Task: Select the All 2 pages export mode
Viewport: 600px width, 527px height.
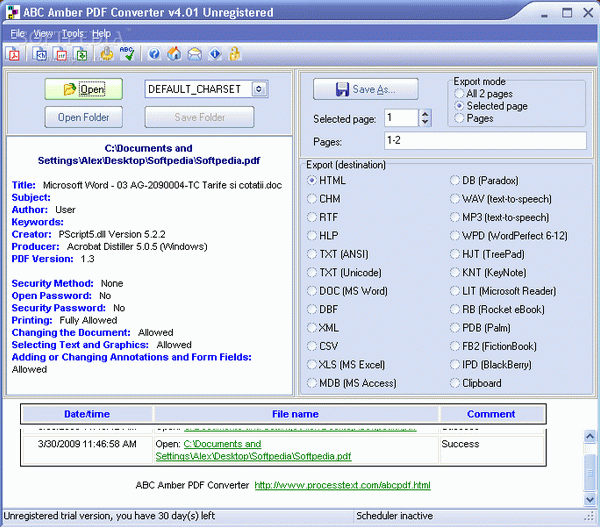Action: point(483,94)
